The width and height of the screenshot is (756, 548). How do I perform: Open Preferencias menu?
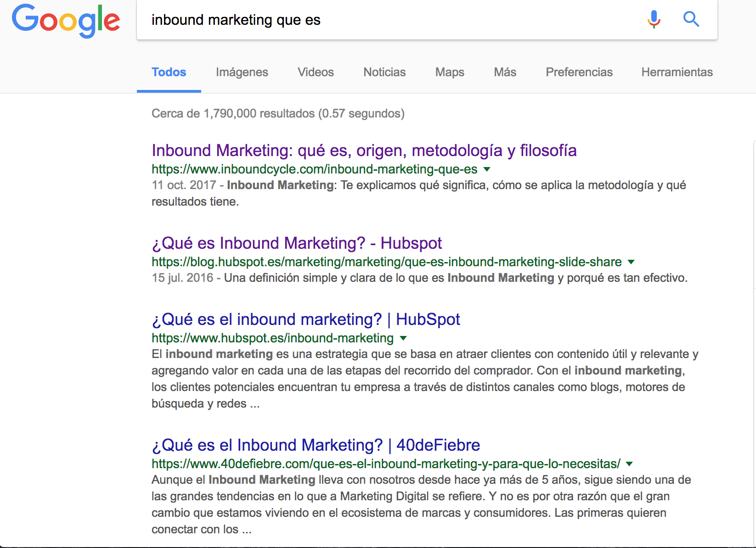(x=579, y=73)
